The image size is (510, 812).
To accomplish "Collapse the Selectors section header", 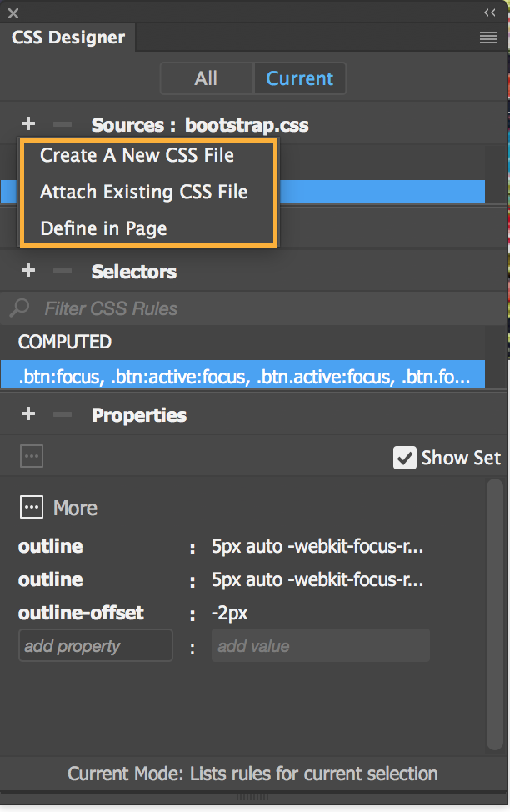I will pyautogui.click(x=134, y=271).
